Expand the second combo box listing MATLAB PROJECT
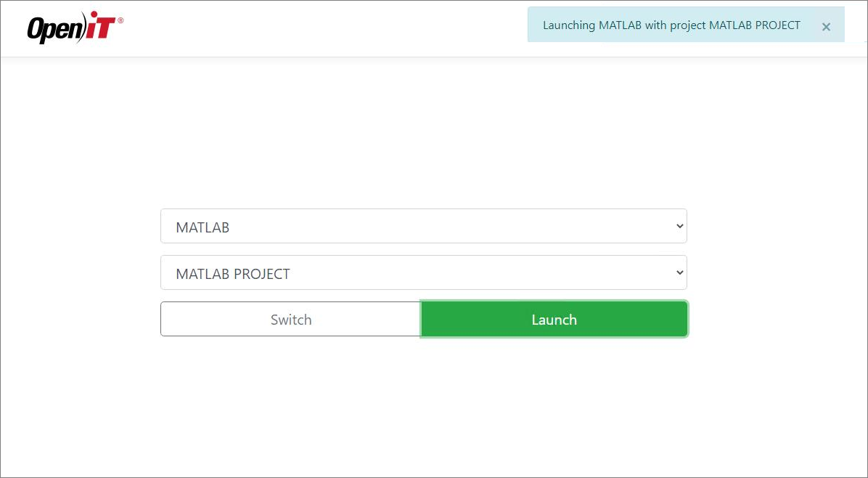 (423, 272)
